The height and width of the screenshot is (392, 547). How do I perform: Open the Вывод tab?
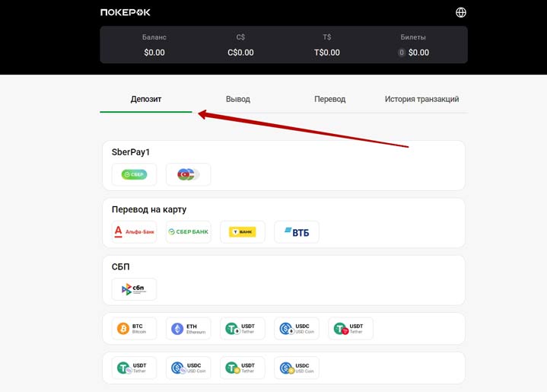[238, 99]
